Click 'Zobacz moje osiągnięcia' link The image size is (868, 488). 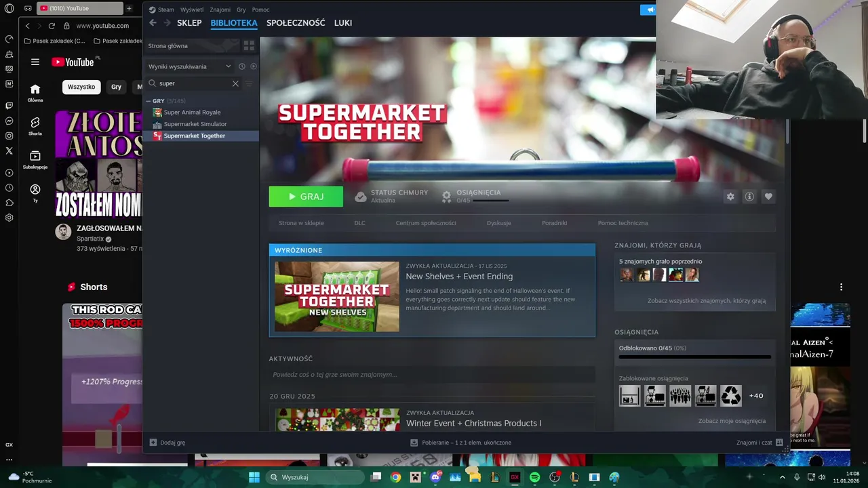(732, 421)
